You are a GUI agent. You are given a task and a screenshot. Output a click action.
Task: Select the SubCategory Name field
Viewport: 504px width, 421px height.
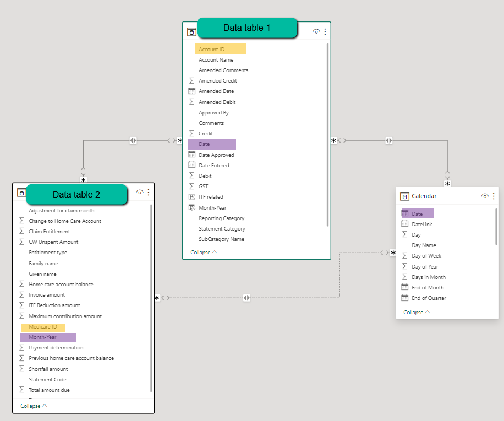tap(222, 239)
